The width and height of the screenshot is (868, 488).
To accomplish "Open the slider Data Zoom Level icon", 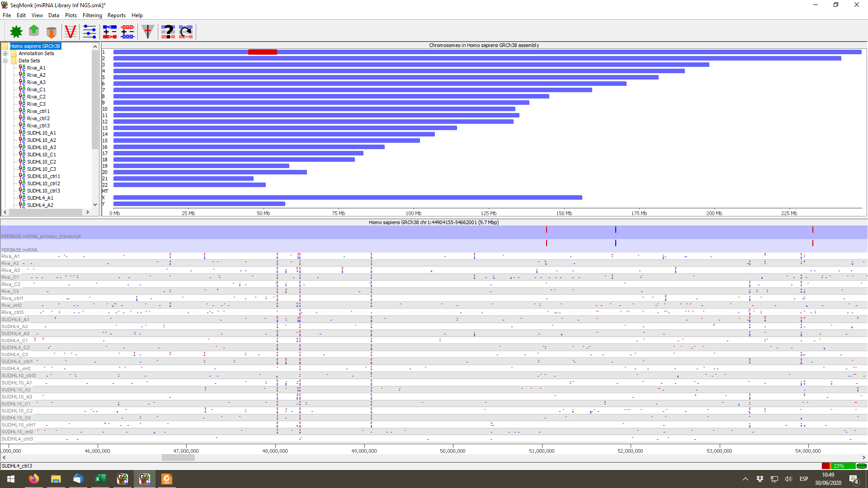I will [x=90, y=32].
